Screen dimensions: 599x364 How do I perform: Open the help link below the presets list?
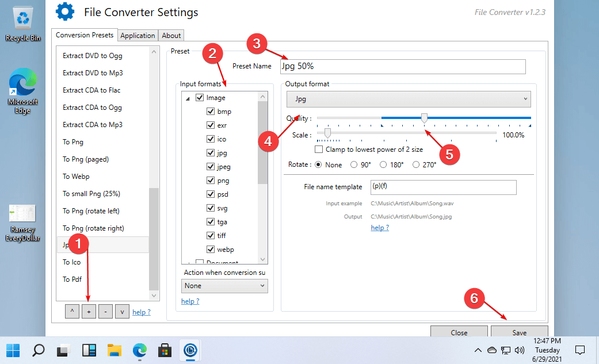[x=142, y=312]
